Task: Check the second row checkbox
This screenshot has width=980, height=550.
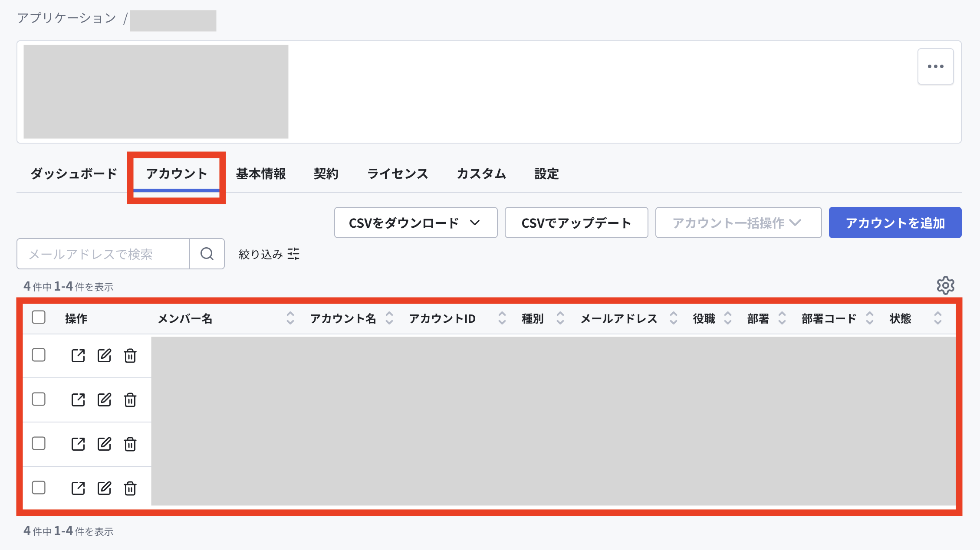Action: coord(39,399)
